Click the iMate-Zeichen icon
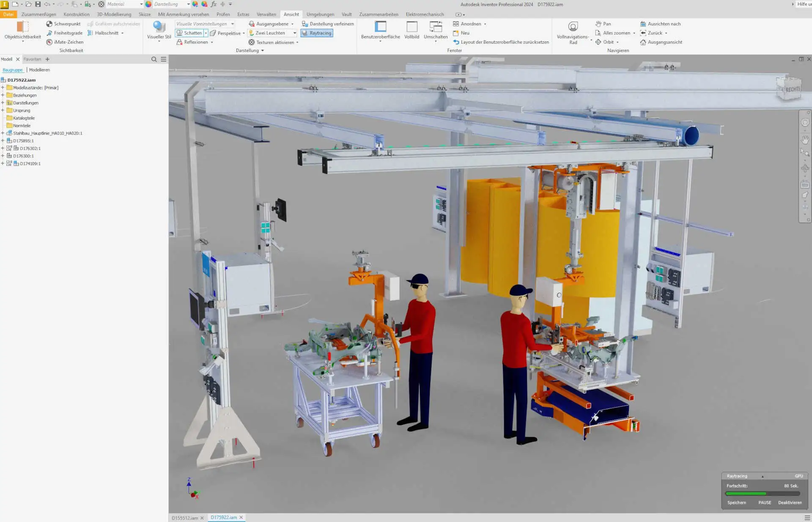This screenshot has height=522, width=812. tap(50, 42)
